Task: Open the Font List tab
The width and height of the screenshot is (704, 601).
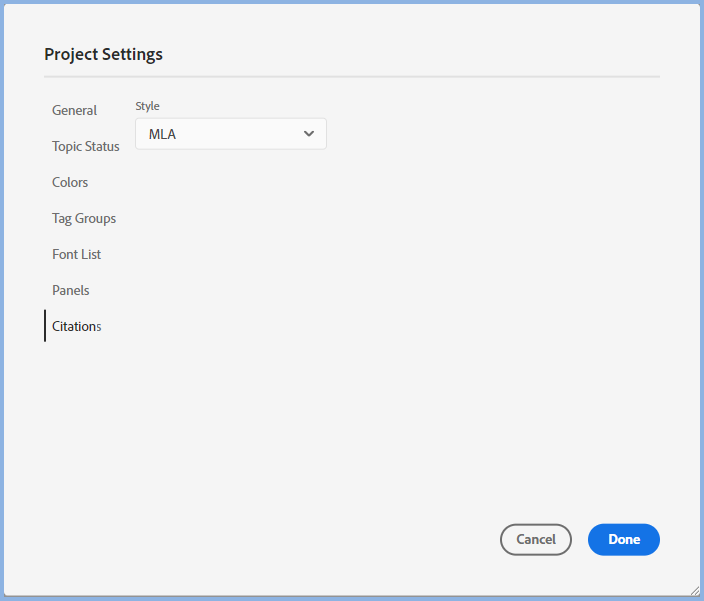Action: click(76, 254)
